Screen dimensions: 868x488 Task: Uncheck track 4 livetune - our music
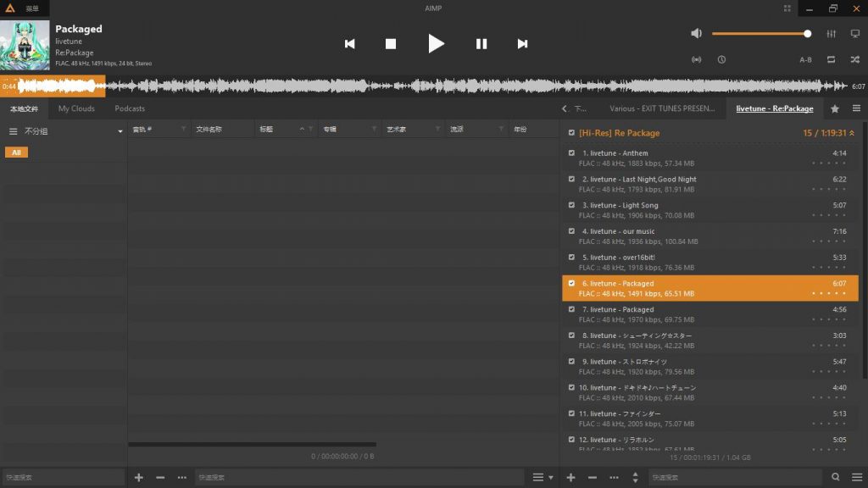click(571, 231)
